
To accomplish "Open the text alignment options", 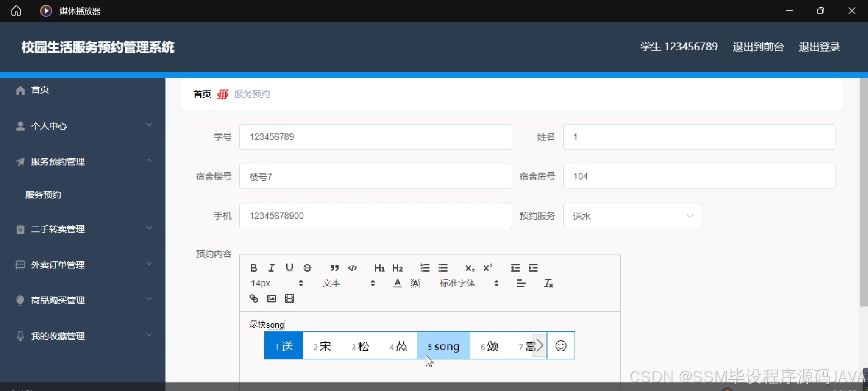I will coord(521,283).
